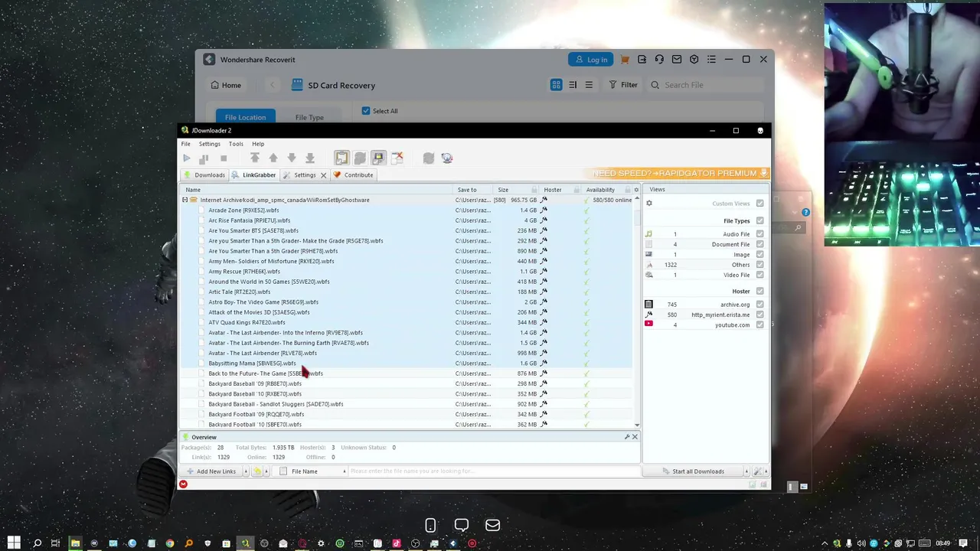Switch to the LinkGrabber tab
The width and height of the screenshot is (980, 551).
254,174
